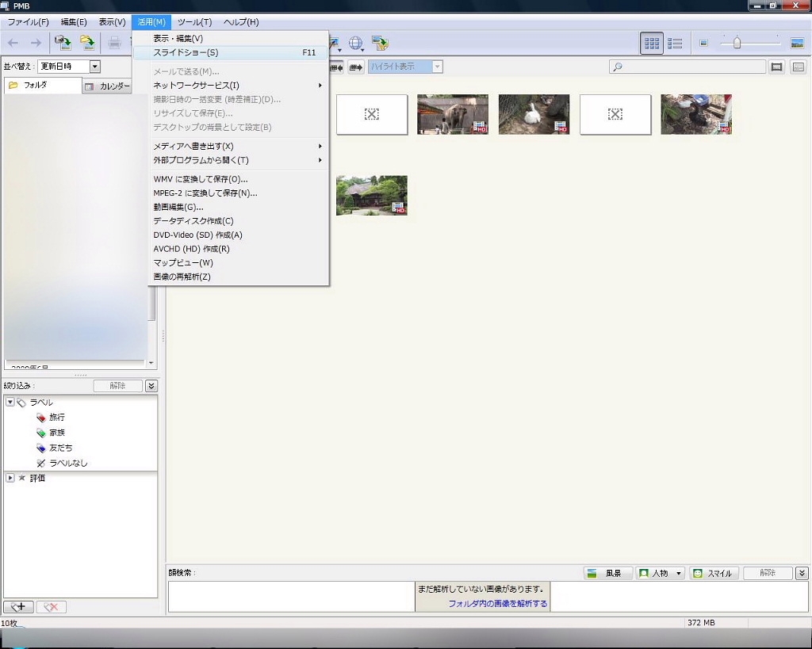Choose AVCHD (HD) 作成(R) menu entry

tap(191, 249)
